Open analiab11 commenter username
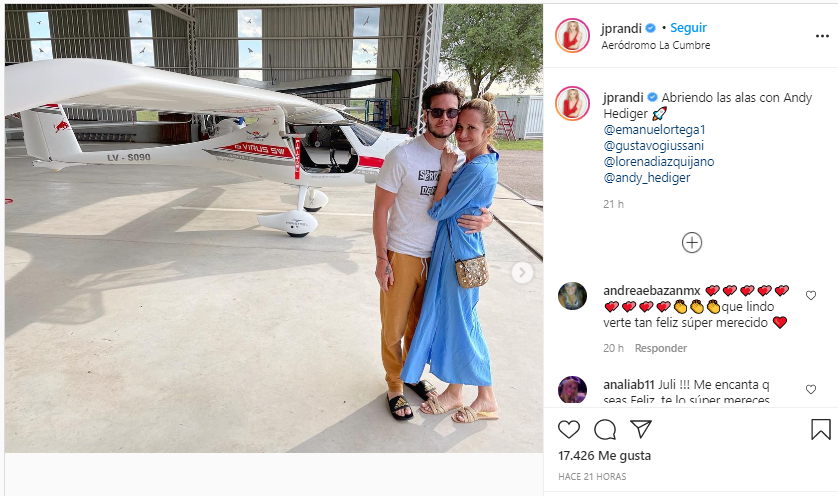 click(629, 384)
